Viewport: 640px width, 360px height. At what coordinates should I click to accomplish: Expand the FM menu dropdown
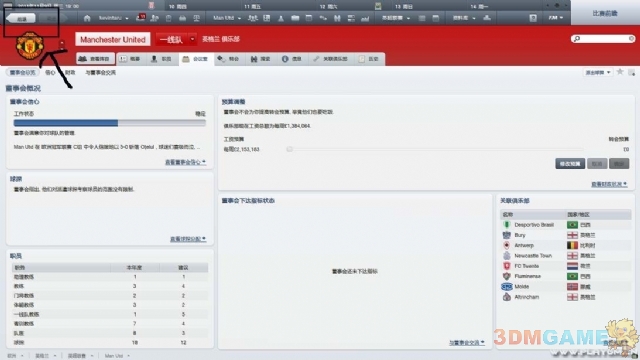tap(556, 18)
